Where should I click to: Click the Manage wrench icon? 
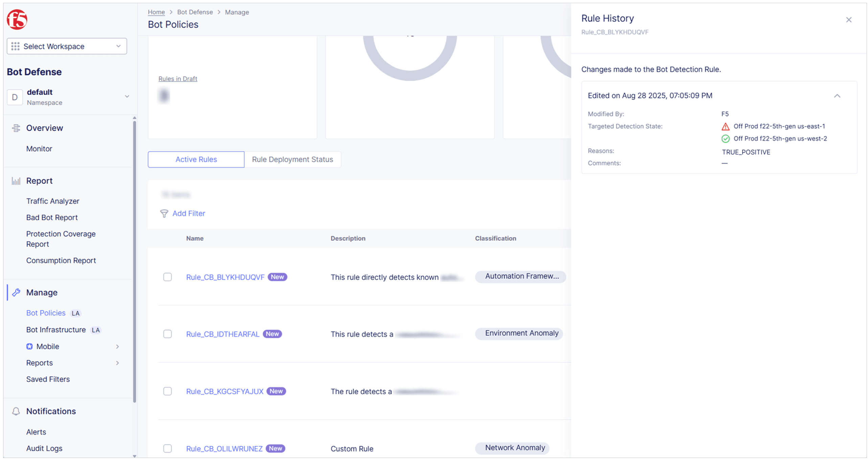(16, 292)
